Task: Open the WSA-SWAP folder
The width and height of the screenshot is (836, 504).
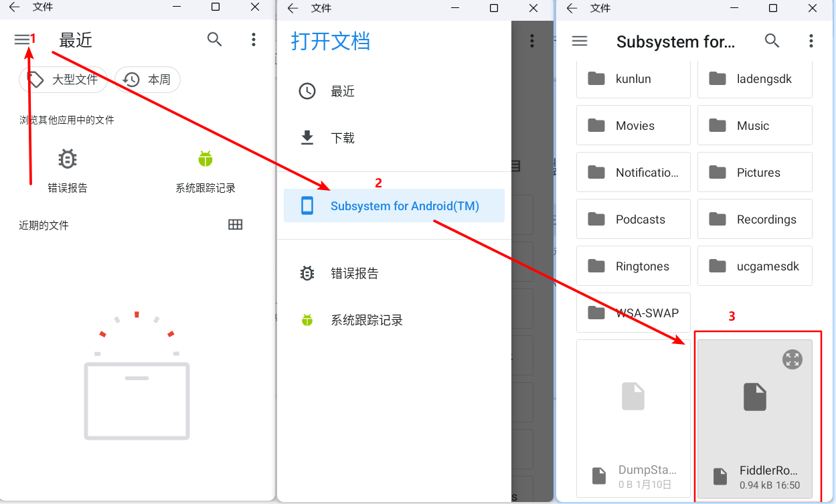Action: click(x=633, y=313)
